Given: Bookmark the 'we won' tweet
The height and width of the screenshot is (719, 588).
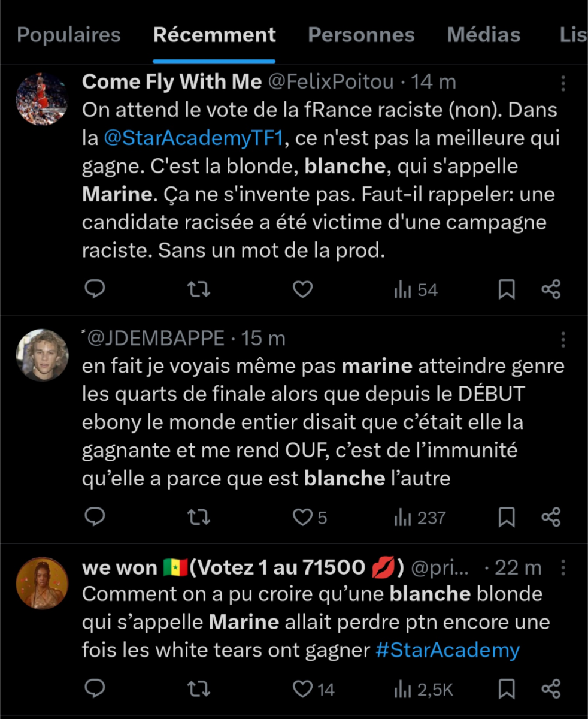Looking at the screenshot, I should tap(507, 689).
